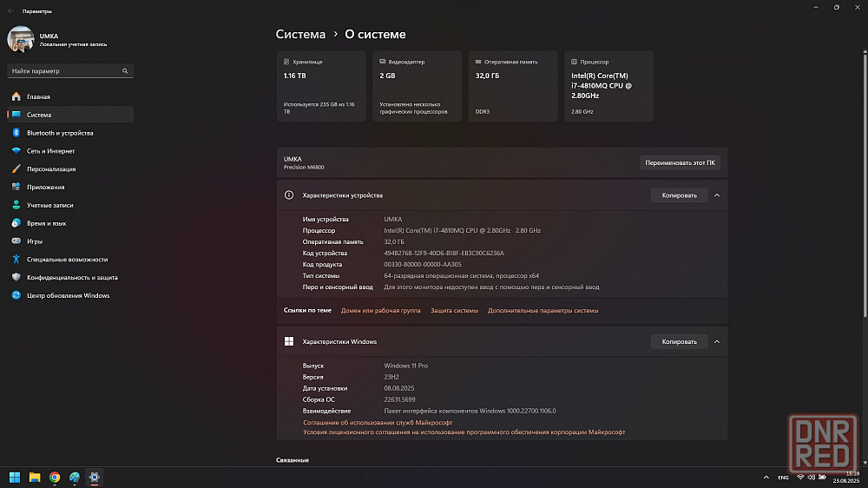Open Время и язык globe icon

[x=16, y=223]
